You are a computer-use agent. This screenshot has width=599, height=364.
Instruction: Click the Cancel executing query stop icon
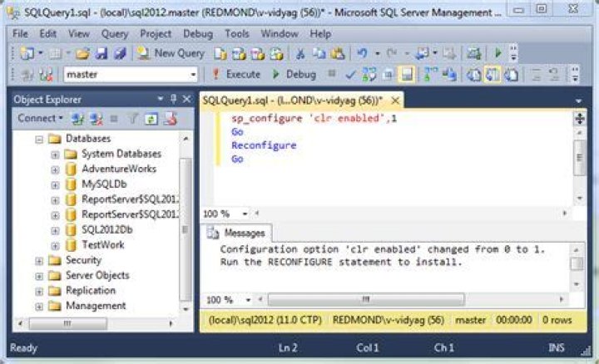pyautogui.click(x=332, y=74)
